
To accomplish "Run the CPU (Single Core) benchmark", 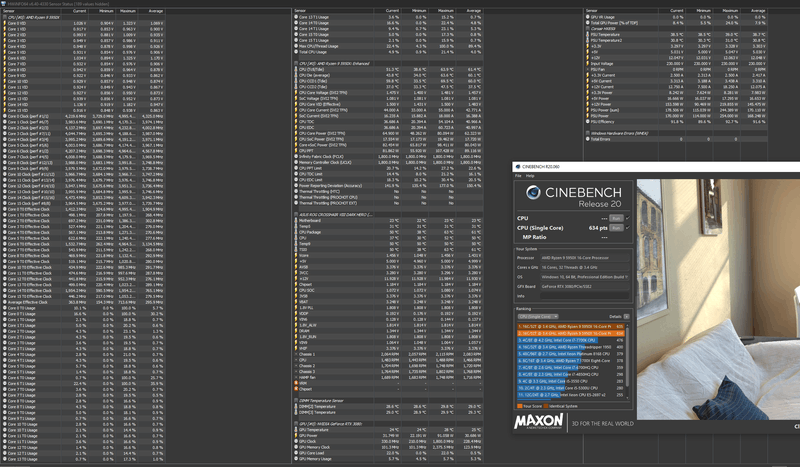I will pyautogui.click(x=616, y=228).
